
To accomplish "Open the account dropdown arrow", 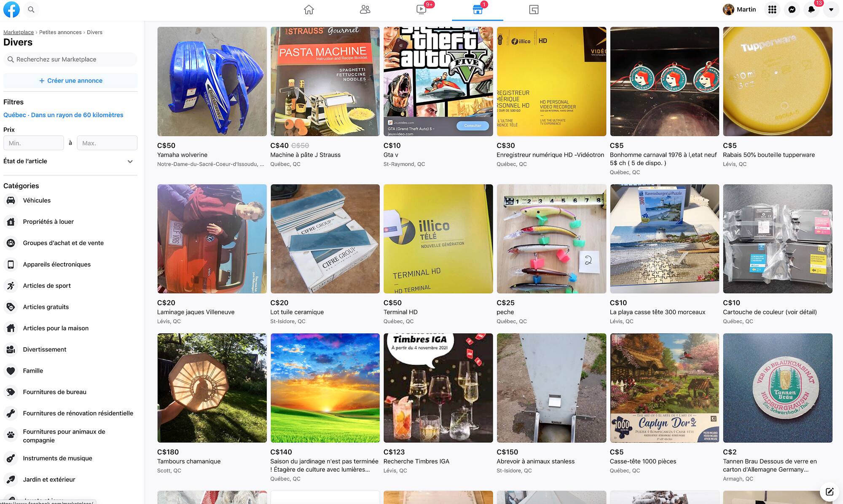I will [831, 10].
